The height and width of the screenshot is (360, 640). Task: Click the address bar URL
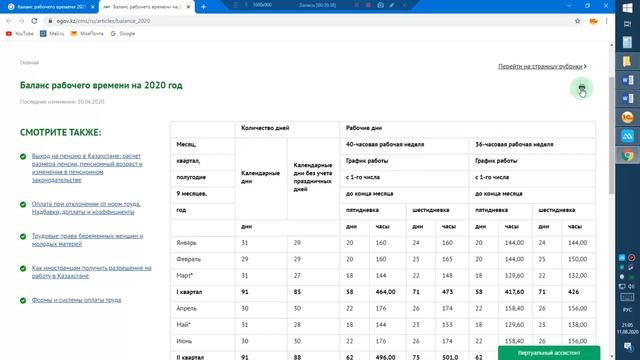coord(103,21)
